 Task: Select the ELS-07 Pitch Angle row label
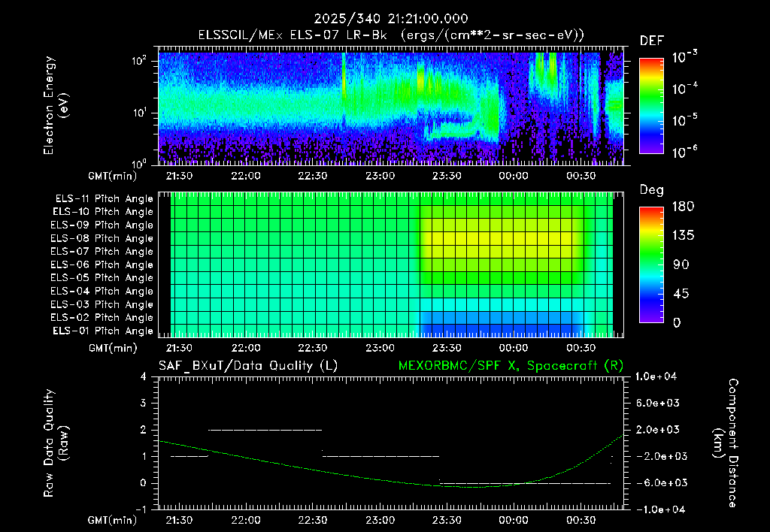[x=102, y=252]
